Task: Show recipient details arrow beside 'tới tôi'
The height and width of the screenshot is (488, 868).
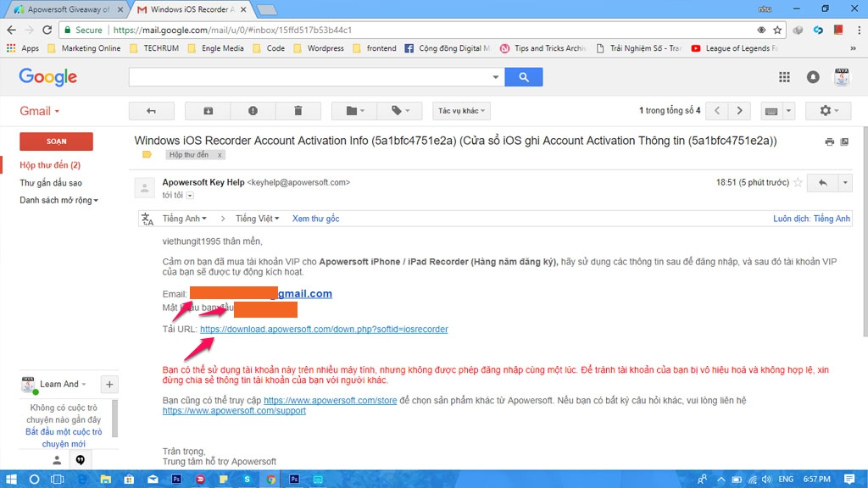Action: (x=190, y=196)
